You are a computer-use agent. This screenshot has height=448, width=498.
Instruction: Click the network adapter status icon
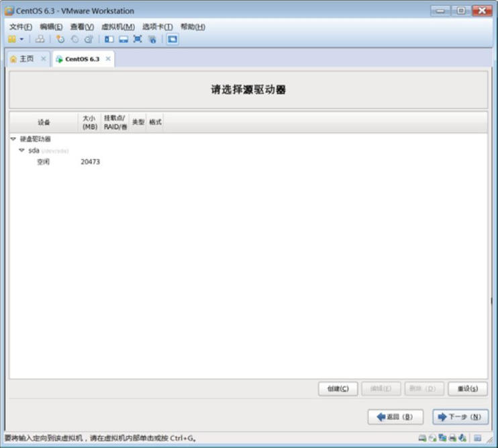pos(442,438)
